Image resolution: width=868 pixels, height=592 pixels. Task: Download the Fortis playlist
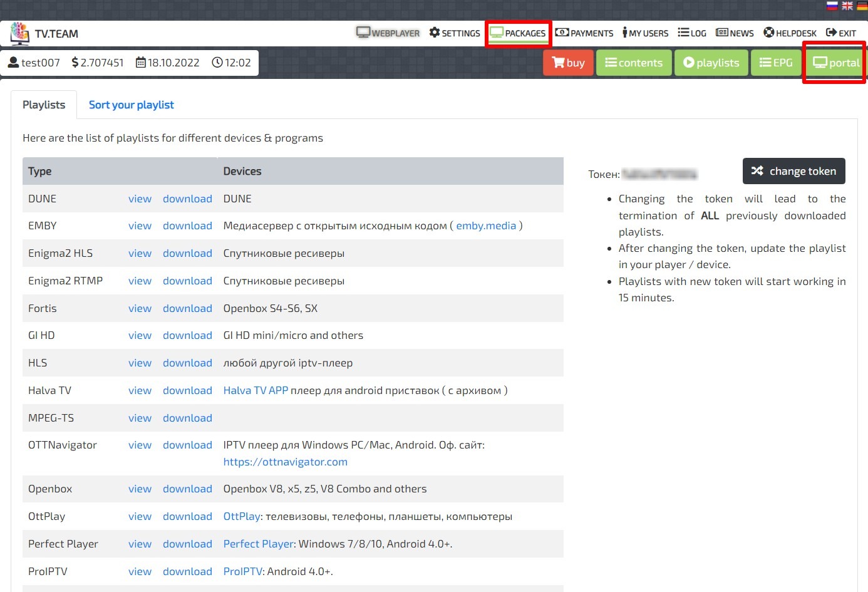[187, 308]
